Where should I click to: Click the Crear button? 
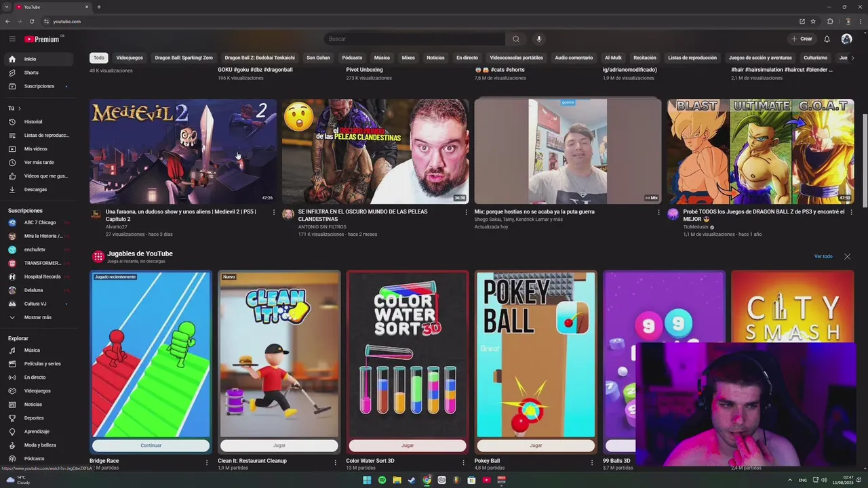[x=802, y=39]
